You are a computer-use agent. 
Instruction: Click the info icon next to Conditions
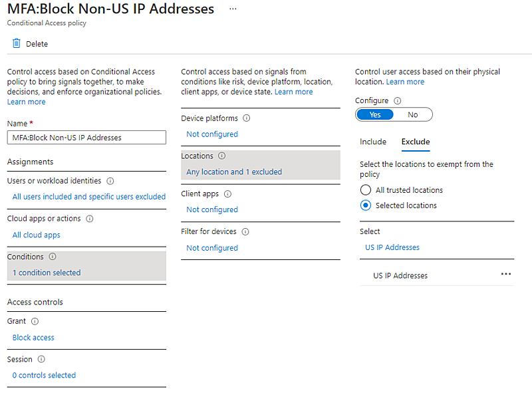click(x=51, y=257)
